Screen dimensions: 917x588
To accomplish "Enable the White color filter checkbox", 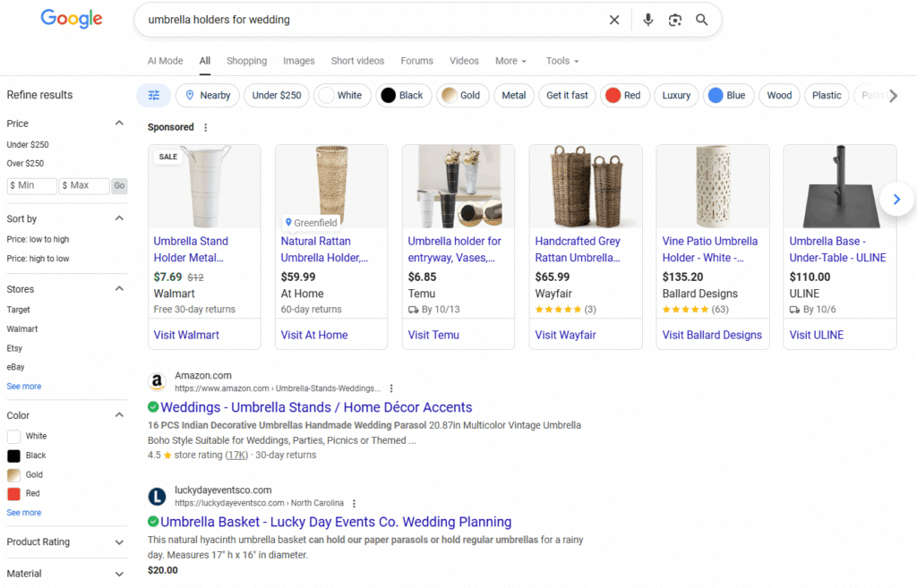I will click(x=15, y=436).
